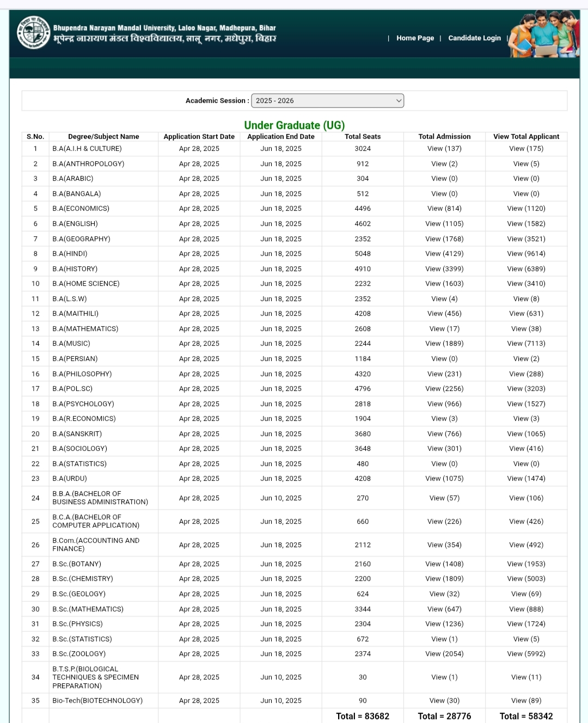Open the Home Page link
This screenshot has height=723, width=588.
(415, 38)
